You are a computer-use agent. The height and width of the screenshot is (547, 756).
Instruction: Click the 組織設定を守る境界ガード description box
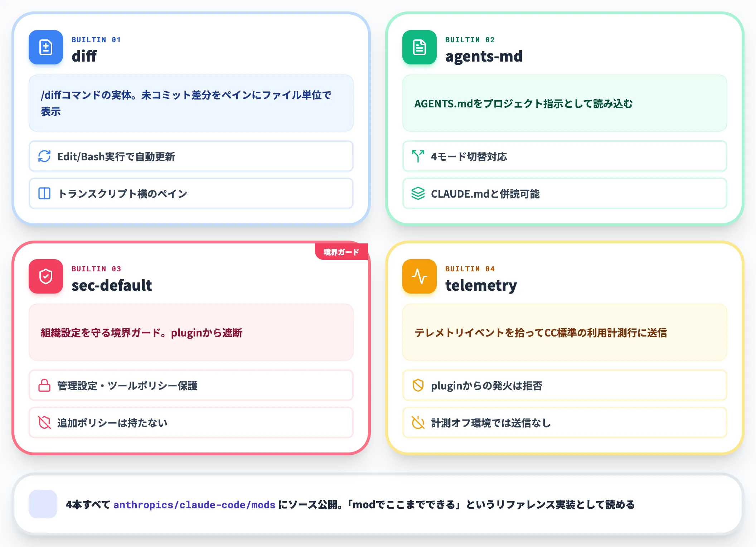tap(191, 332)
